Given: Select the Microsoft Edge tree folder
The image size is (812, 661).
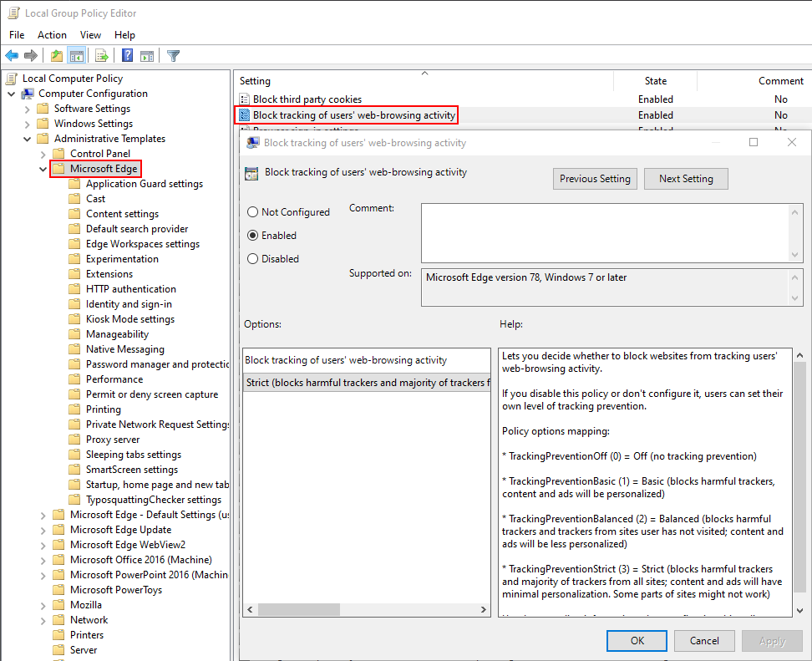Looking at the screenshot, I should click(104, 168).
